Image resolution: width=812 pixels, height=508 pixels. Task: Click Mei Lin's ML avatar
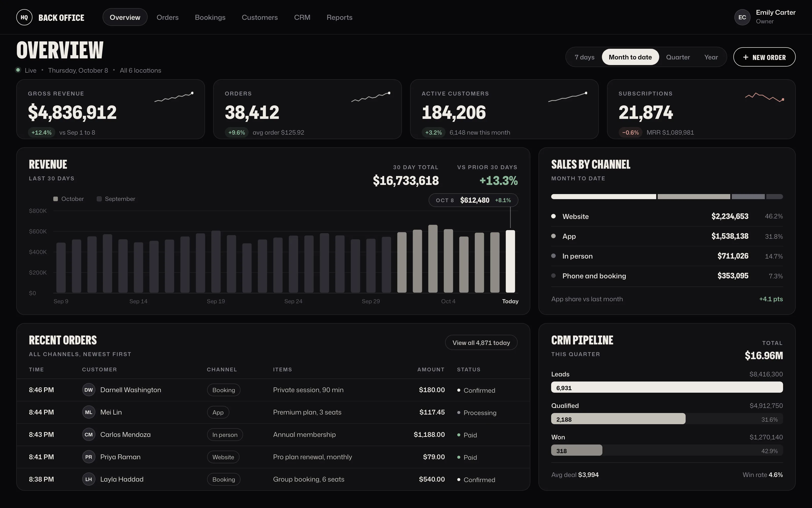click(89, 412)
